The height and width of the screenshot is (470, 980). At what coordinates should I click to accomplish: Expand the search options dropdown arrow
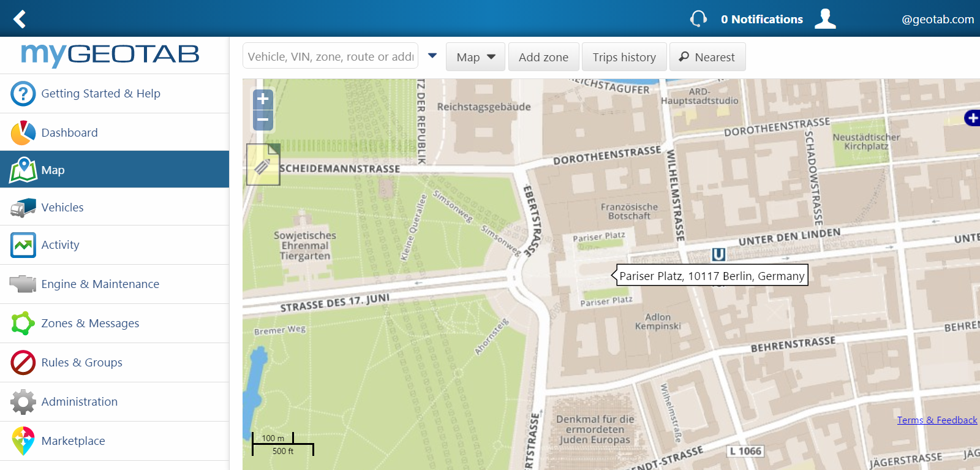click(x=432, y=56)
